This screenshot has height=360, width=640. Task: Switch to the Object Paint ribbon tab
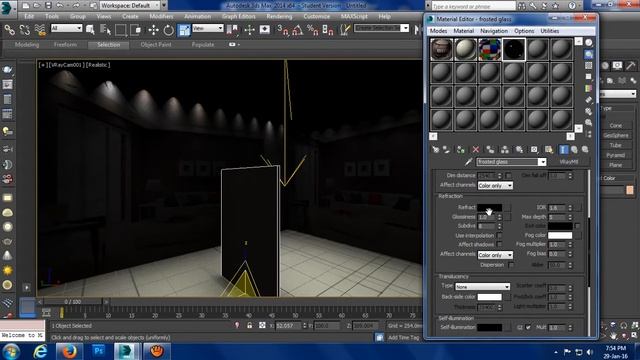(x=156, y=44)
